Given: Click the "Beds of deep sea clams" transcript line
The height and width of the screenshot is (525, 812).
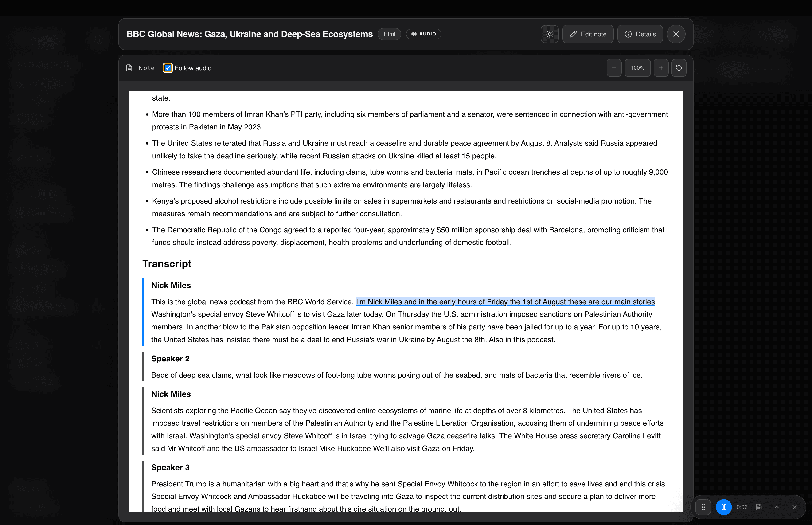Looking at the screenshot, I should pos(397,375).
